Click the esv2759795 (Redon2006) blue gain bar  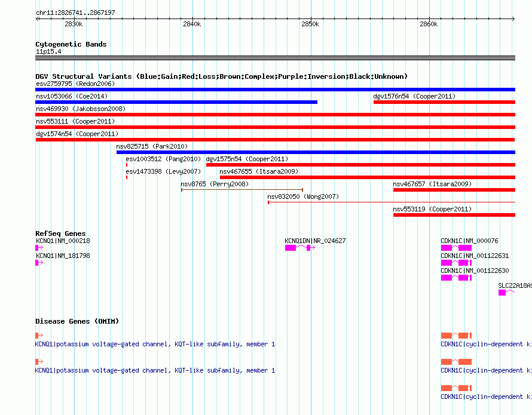coord(275,90)
